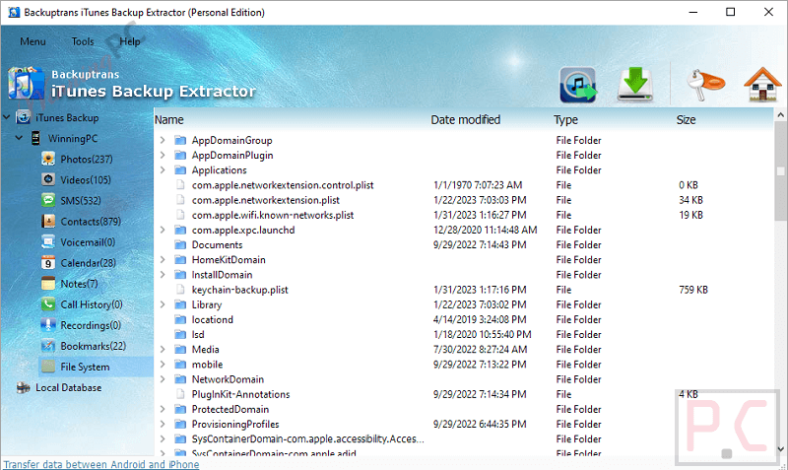Viewport: 788px width, 470px height.
Task: Select the SysContainerDomain-com.apple.accessibility row name
Action: click(x=308, y=439)
